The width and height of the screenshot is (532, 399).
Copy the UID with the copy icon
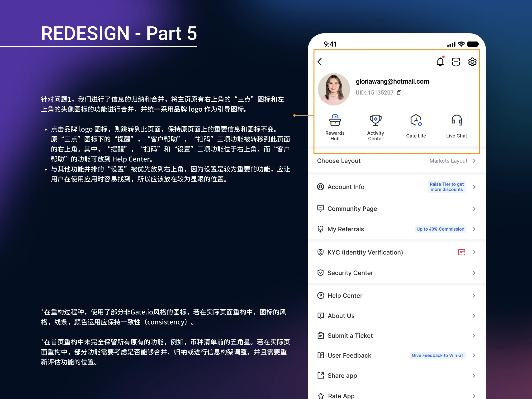pos(399,93)
